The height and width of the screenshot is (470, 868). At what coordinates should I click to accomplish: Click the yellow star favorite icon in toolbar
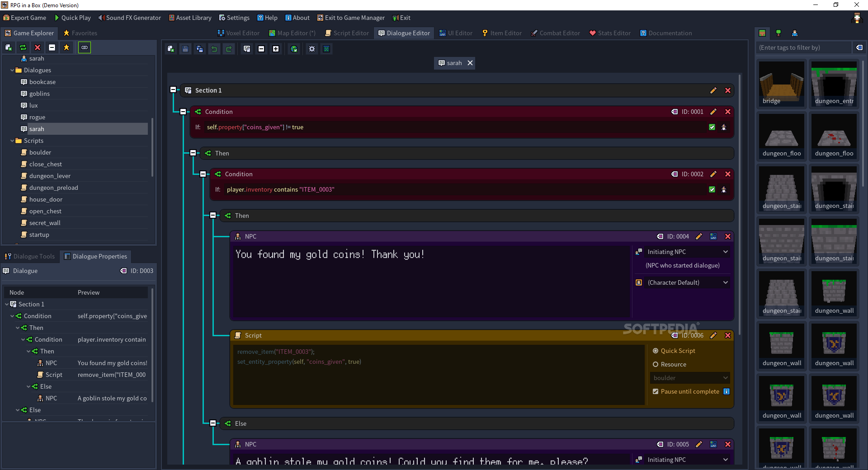pos(66,47)
